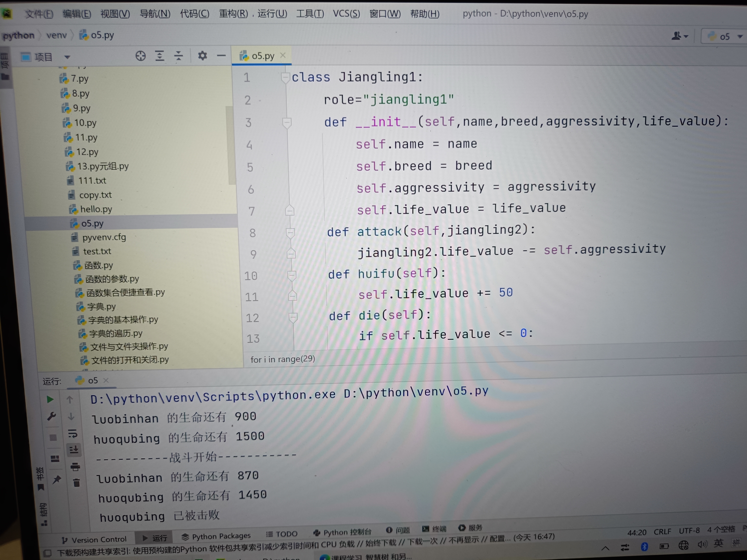Collapse the class Jiangling1 fold marker
The width and height of the screenshot is (747, 560).
pyautogui.click(x=285, y=78)
